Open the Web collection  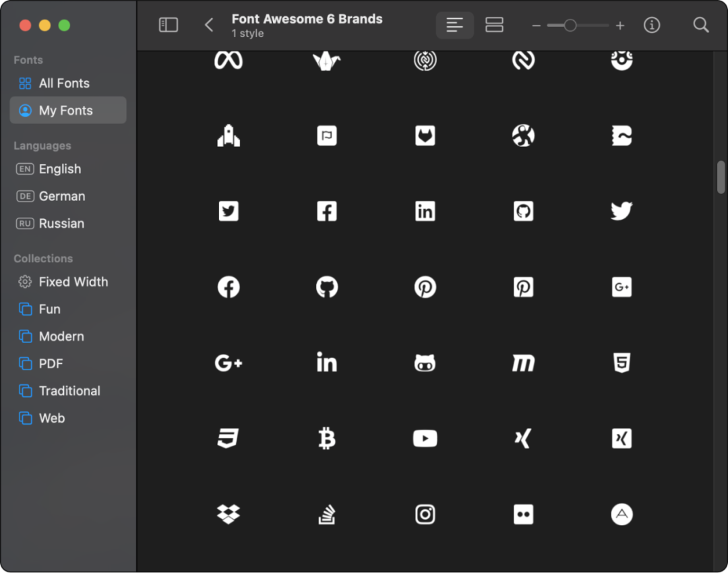[68, 419]
